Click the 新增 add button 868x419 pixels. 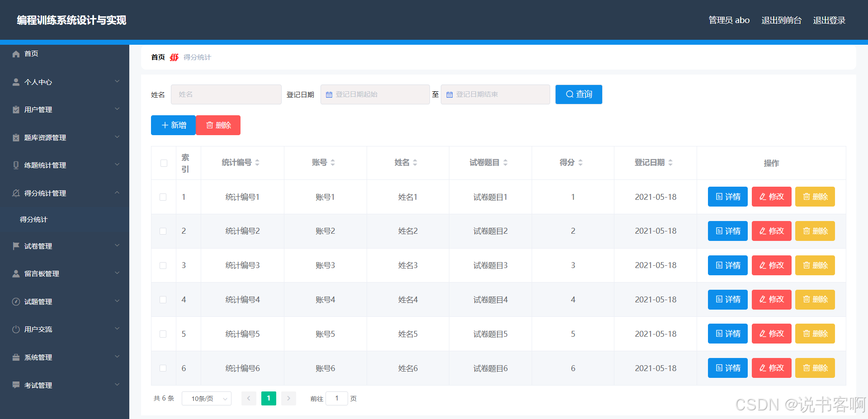tap(173, 125)
